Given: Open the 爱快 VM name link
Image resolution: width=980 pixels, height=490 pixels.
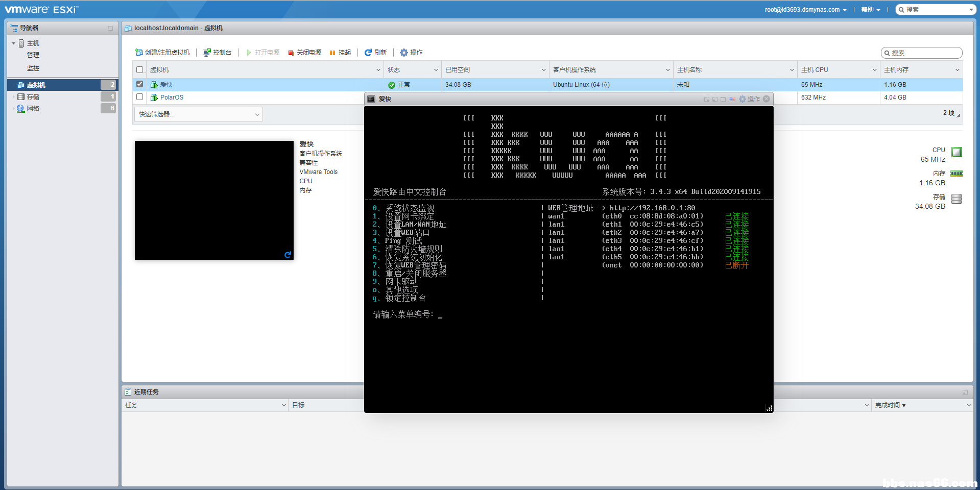Looking at the screenshot, I should [166, 85].
